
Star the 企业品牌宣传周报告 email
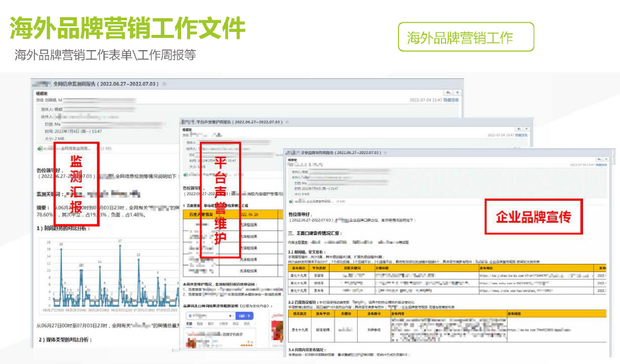click(x=386, y=152)
